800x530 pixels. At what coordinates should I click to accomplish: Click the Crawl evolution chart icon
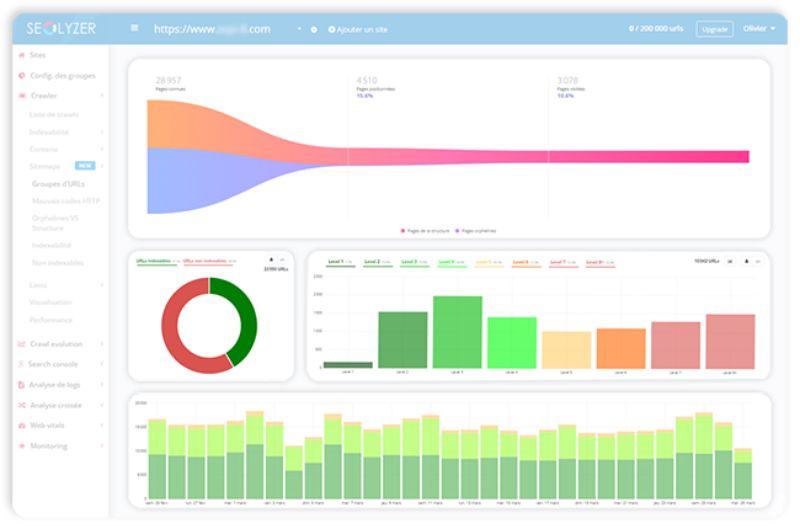[x=21, y=344]
